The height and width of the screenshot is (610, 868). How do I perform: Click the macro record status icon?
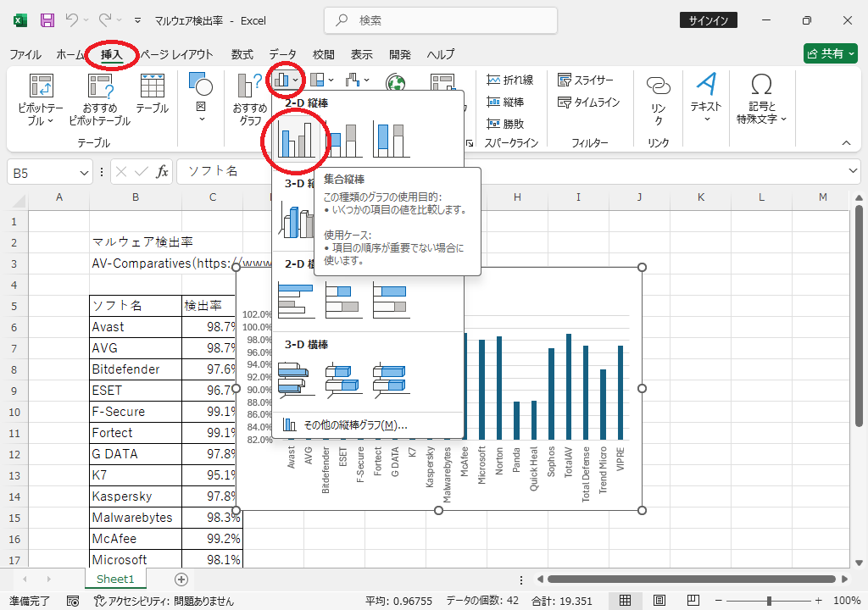(x=73, y=601)
